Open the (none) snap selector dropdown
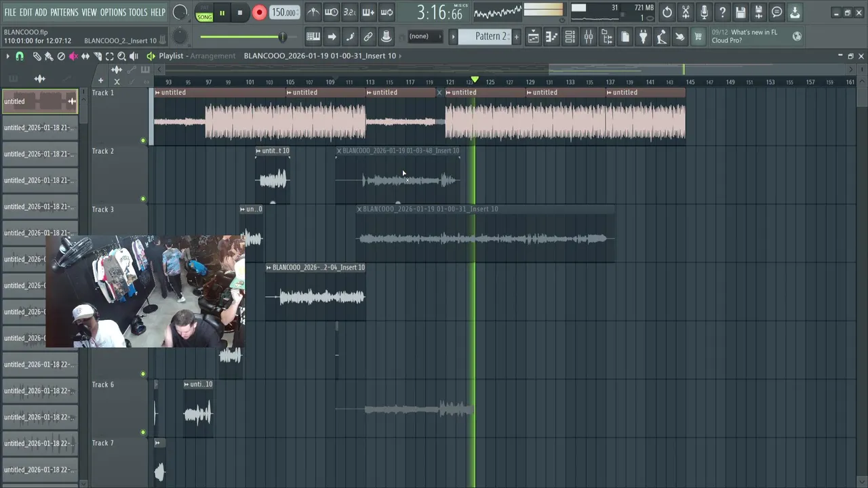868x488 pixels. pos(425,37)
